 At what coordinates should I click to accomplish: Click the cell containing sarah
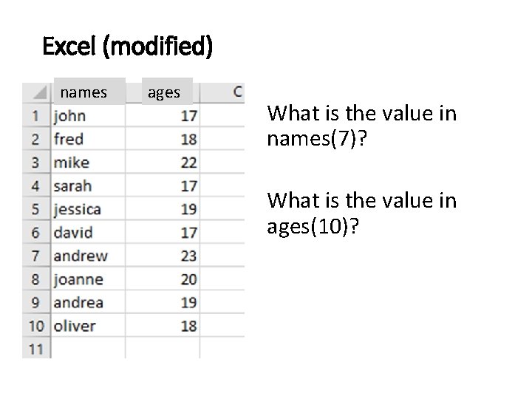pyautogui.click(x=88, y=185)
